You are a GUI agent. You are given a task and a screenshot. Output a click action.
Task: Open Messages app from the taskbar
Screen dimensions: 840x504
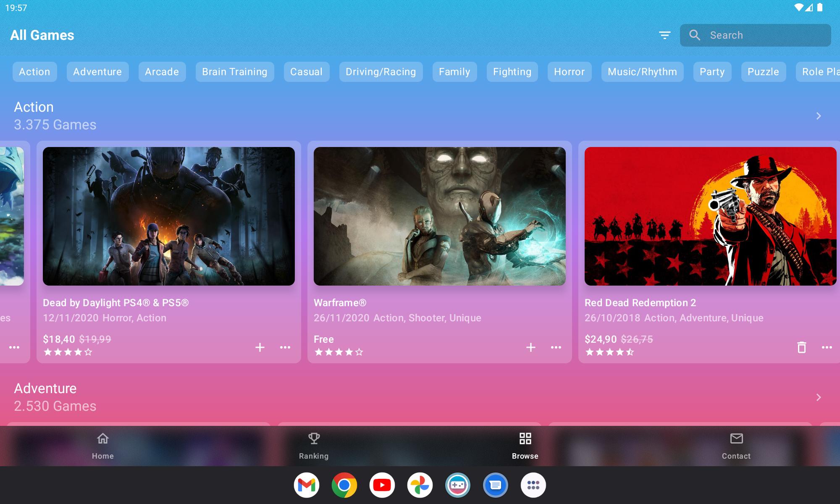[x=496, y=485]
